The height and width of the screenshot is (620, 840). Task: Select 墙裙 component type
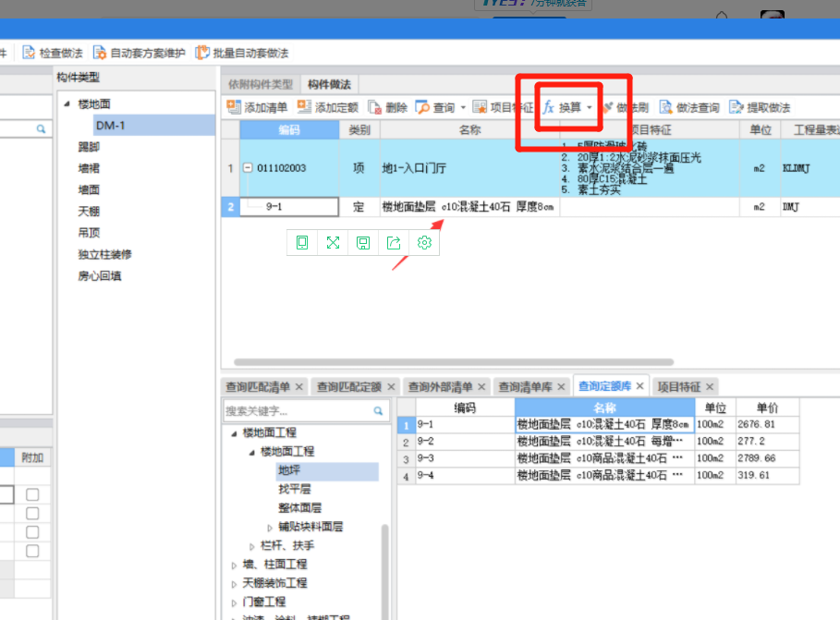pyautogui.click(x=89, y=168)
